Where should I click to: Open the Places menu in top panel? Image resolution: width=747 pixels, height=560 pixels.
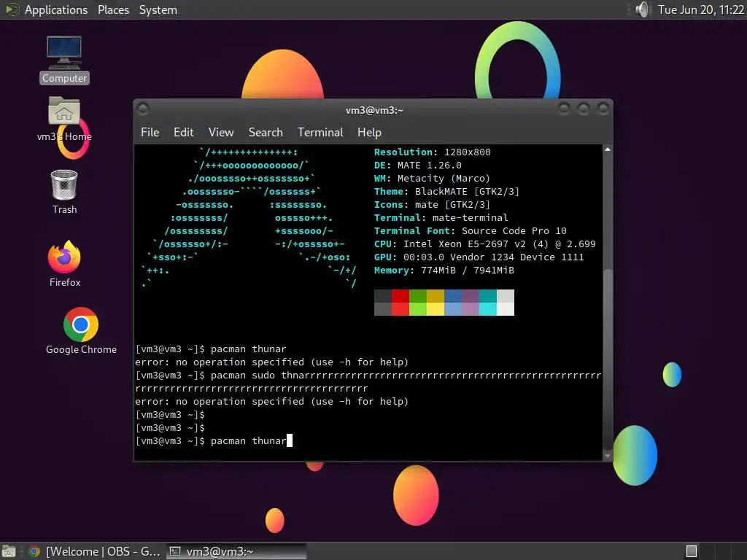(x=113, y=9)
